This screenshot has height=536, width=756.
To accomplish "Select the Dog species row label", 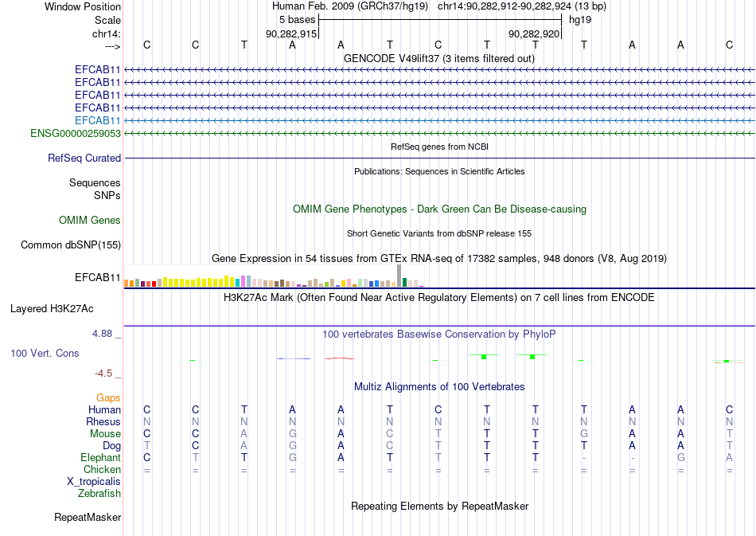I will click(111, 446).
